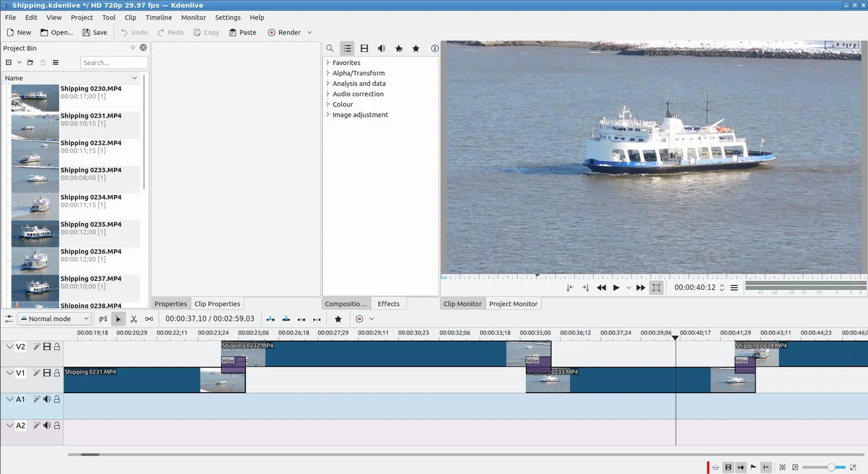The image size is (868, 474).
Task: Mute audio track A1
Action: [x=47, y=399]
